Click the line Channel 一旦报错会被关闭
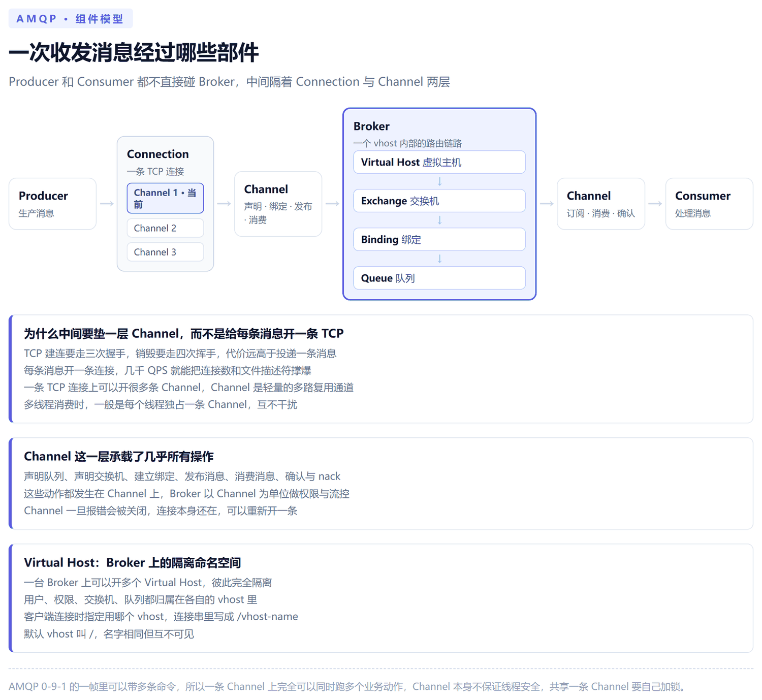Viewport: 762px width, 700px height. (x=161, y=511)
